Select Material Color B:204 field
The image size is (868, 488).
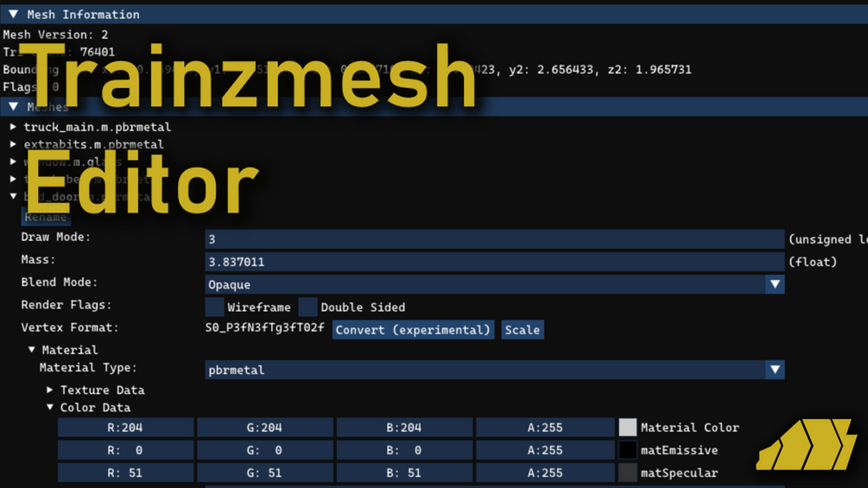(405, 428)
